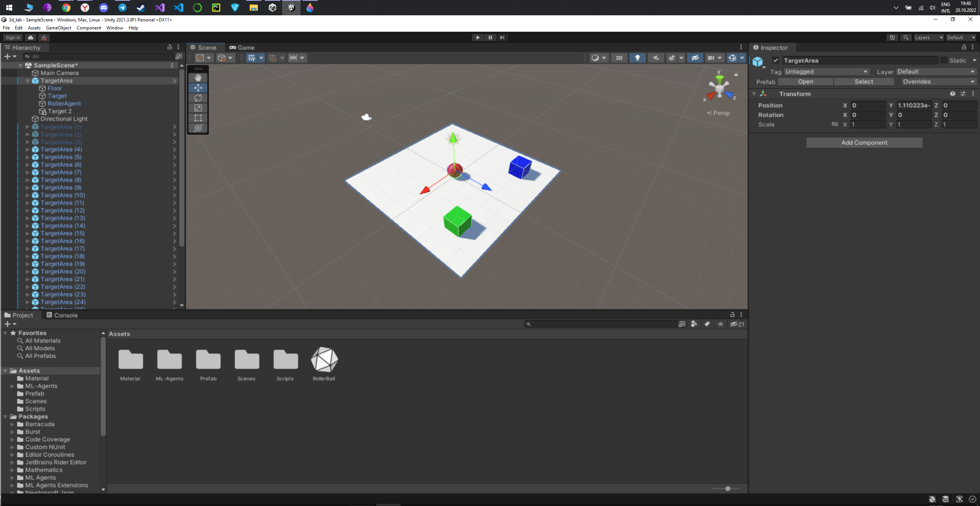
Task: Expand the TargetArea (4) hierarchy item
Action: click(x=28, y=150)
